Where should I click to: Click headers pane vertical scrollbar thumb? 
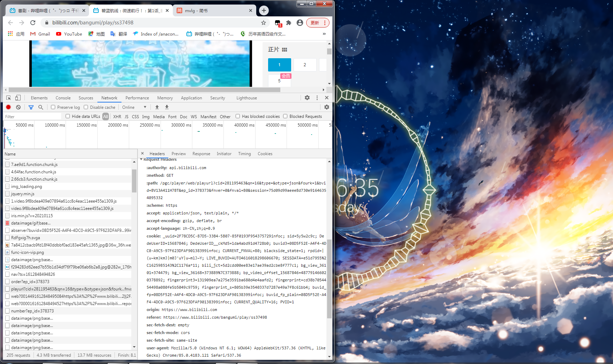click(329, 279)
